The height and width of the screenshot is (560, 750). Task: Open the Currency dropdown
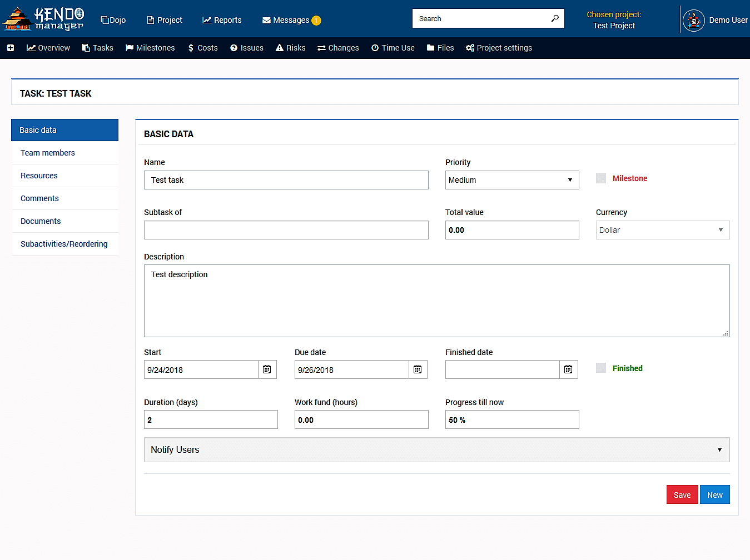(663, 230)
